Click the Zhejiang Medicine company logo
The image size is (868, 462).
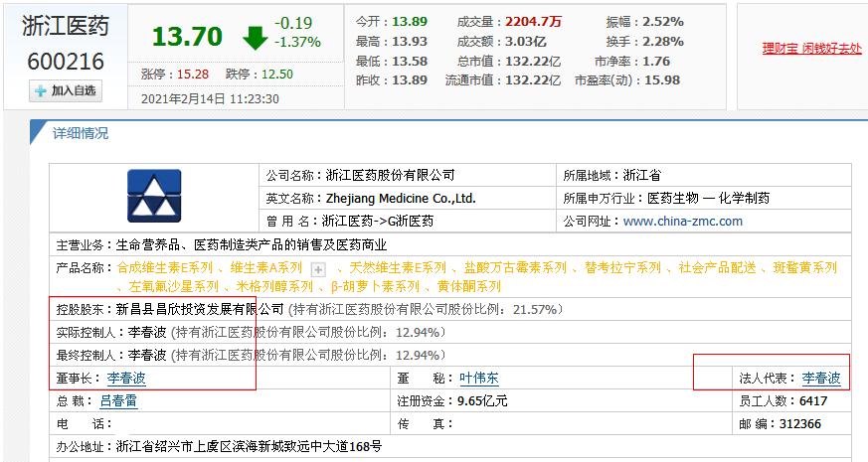coord(154,197)
